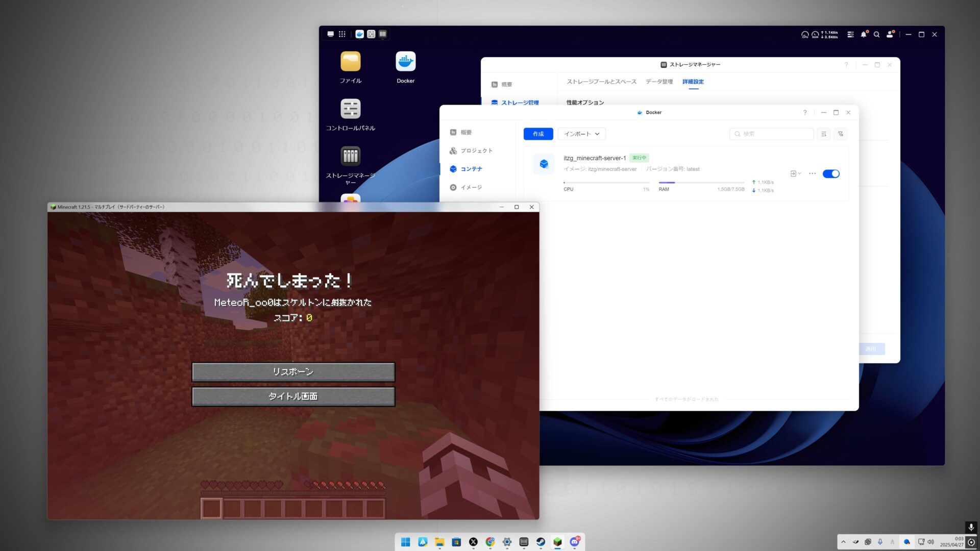This screenshot has height=551, width=980.
Task: Select the イメージ sidebar item
Action: [x=471, y=187]
